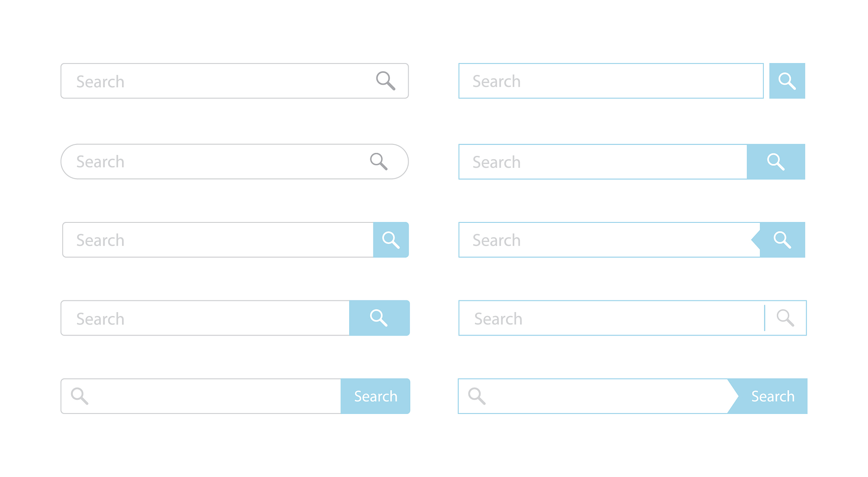868x477 pixels.
Task: Click the rectangular blue "Search" text button
Action: point(376,396)
